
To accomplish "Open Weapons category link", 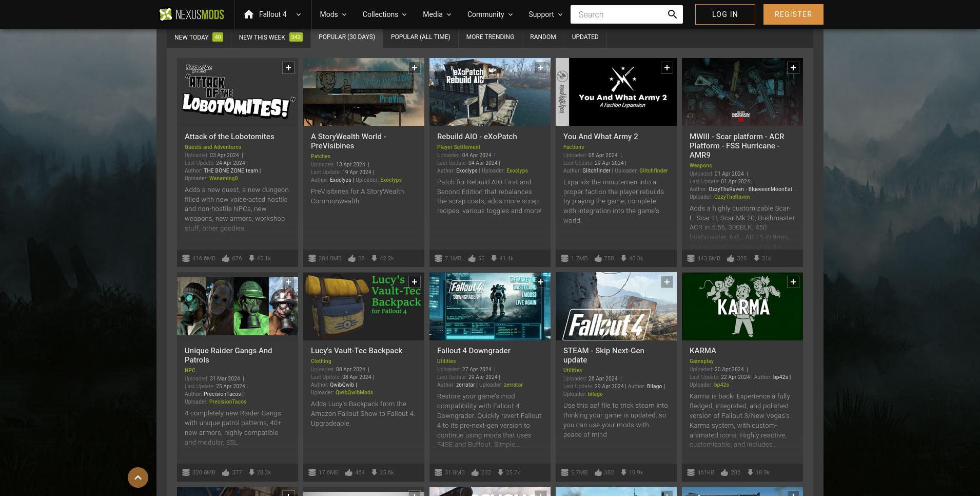I will click(700, 166).
